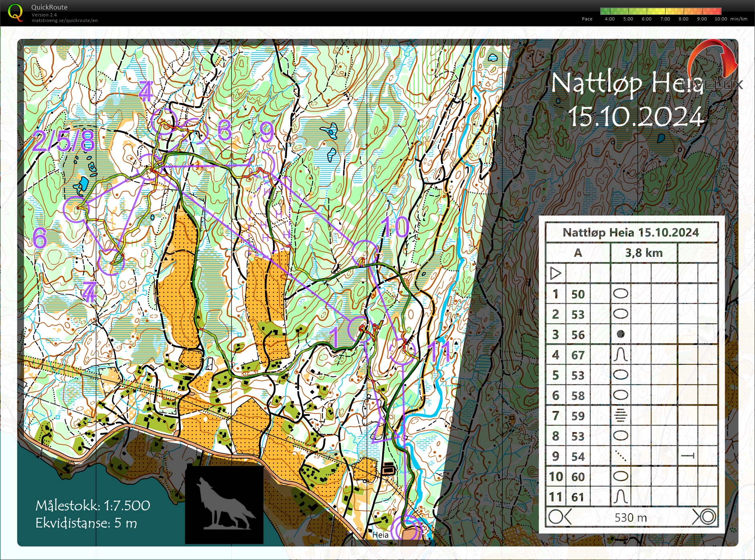
Task: Click the '7:00' pace label
Action: coord(665,19)
